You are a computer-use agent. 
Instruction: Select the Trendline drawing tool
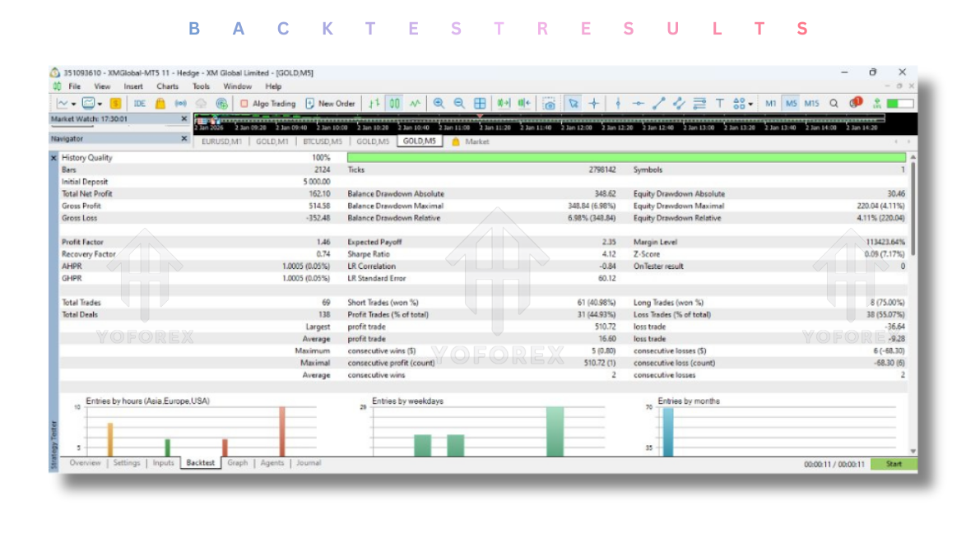(658, 104)
